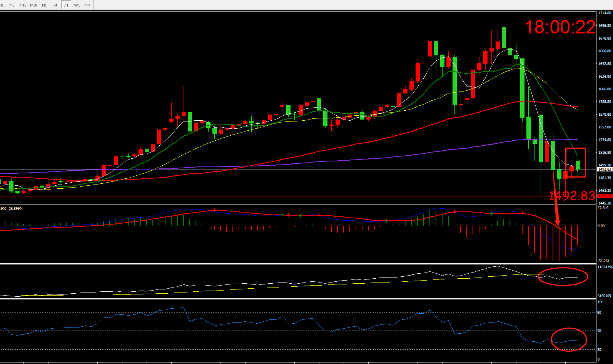Change chart period to H4

(55, 5)
